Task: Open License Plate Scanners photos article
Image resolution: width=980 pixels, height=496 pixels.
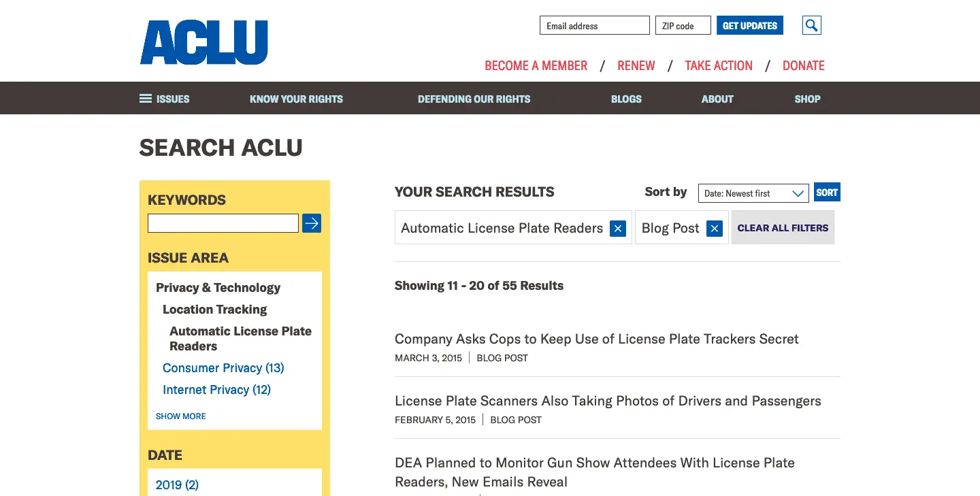Action: pos(608,401)
